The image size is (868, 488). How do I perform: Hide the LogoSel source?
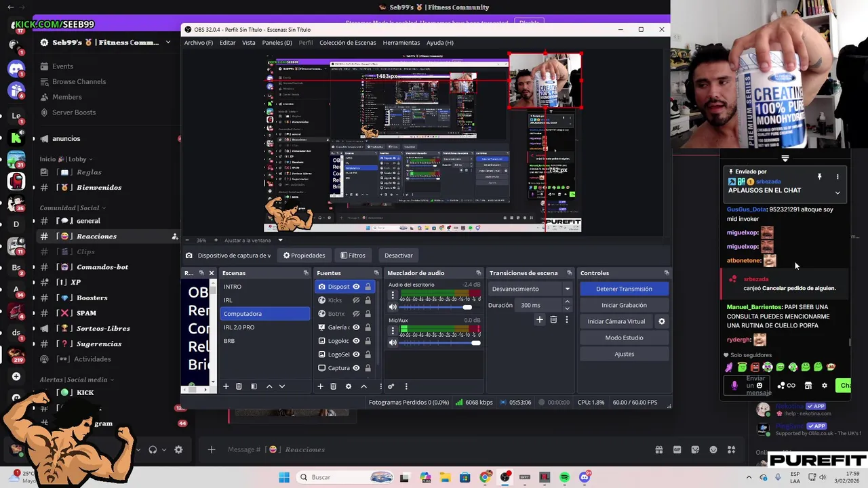(356, 354)
